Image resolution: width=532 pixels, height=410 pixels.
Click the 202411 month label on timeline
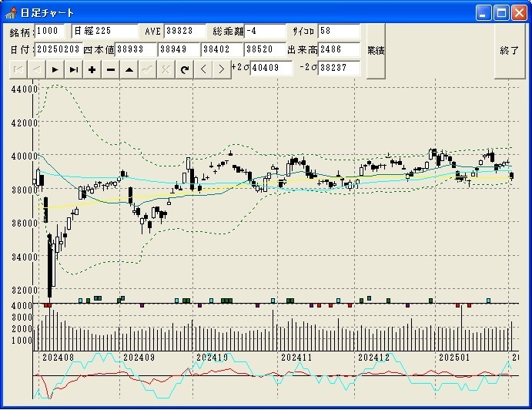tap(296, 358)
